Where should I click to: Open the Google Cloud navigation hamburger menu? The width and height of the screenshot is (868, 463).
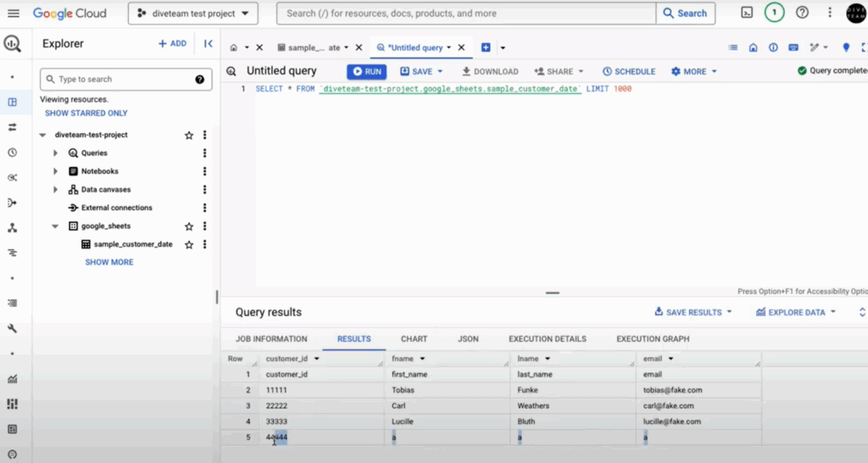click(x=13, y=14)
